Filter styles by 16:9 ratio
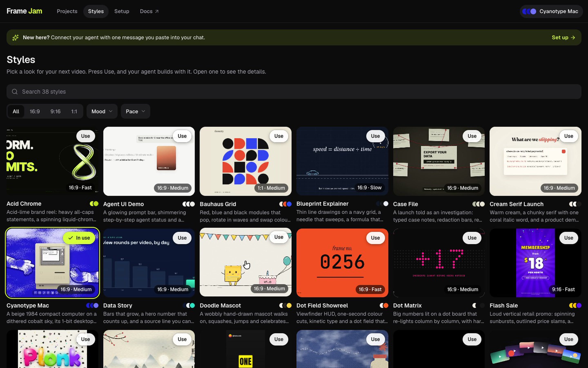Image resolution: width=588 pixels, height=368 pixels. tap(35, 111)
